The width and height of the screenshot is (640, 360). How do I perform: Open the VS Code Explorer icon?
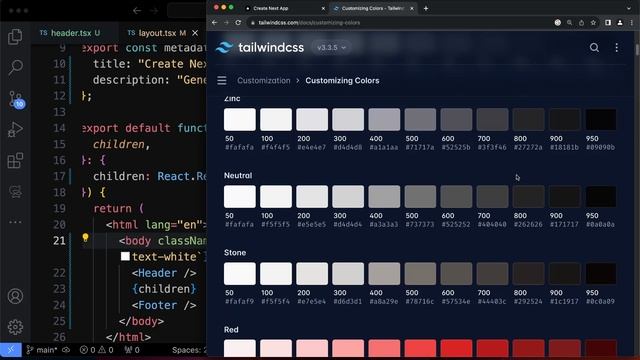point(15,37)
